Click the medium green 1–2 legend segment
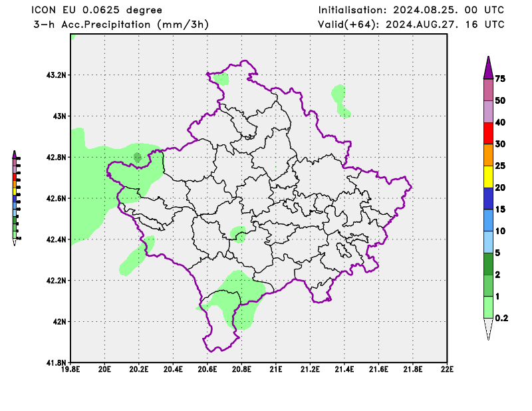 click(x=488, y=285)
